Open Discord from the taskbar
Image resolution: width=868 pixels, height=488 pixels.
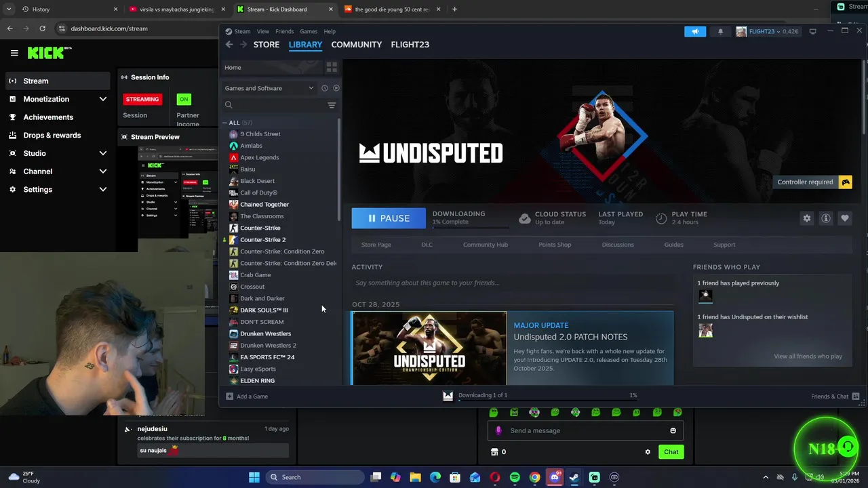tap(554, 477)
